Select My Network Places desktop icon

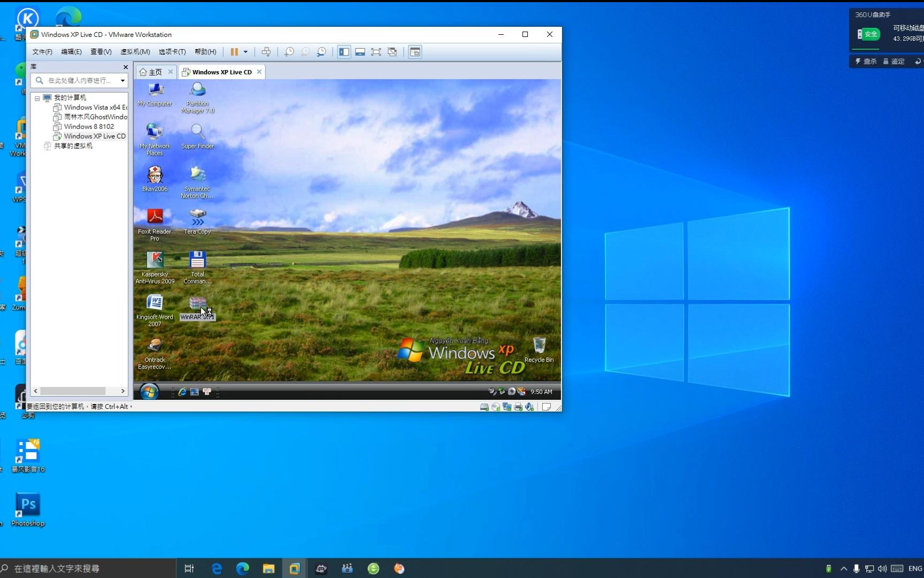155,140
